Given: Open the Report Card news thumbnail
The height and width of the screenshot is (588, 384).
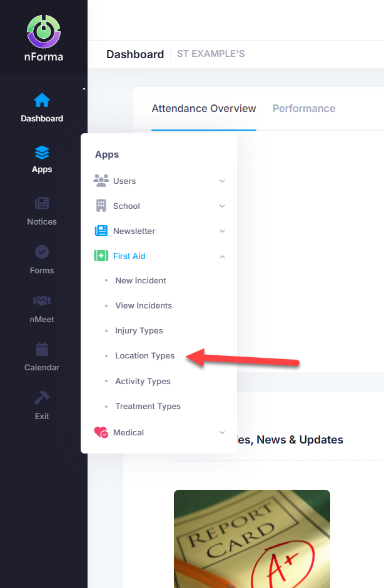Looking at the screenshot, I should point(252,539).
